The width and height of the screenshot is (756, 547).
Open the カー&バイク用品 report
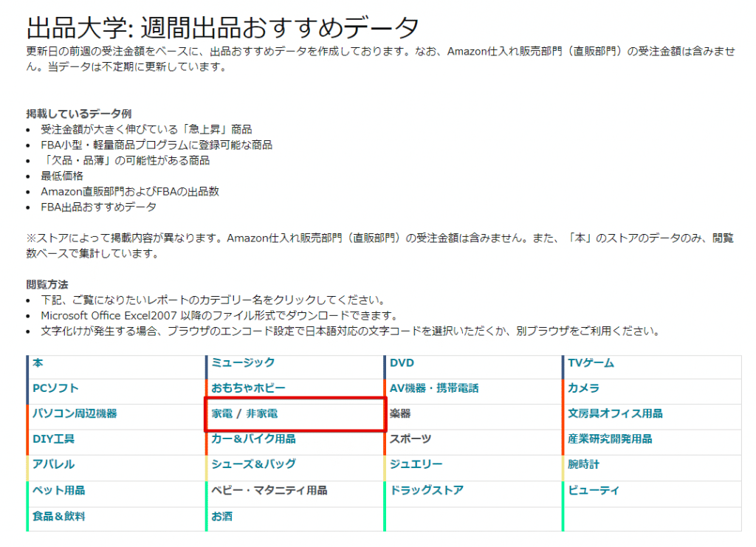253,439
